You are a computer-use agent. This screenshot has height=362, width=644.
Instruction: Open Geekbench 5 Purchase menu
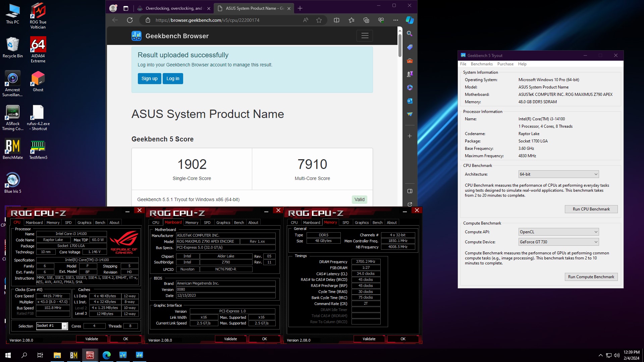pyautogui.click(x=505, y=64)
